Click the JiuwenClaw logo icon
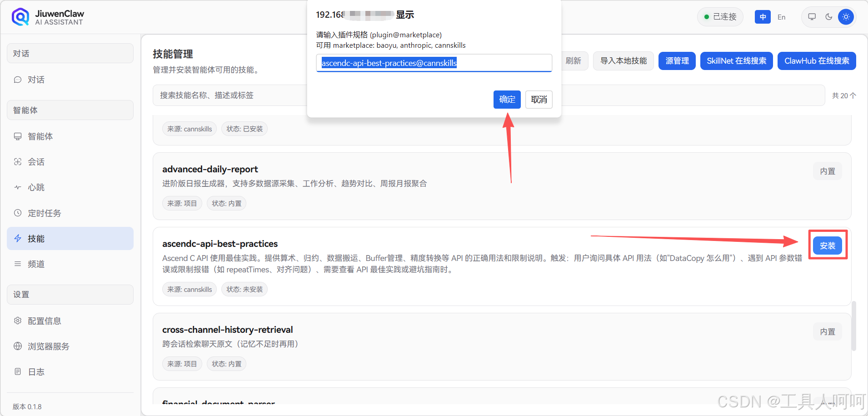This screenshot has height=416, width=868. [20, 17]
